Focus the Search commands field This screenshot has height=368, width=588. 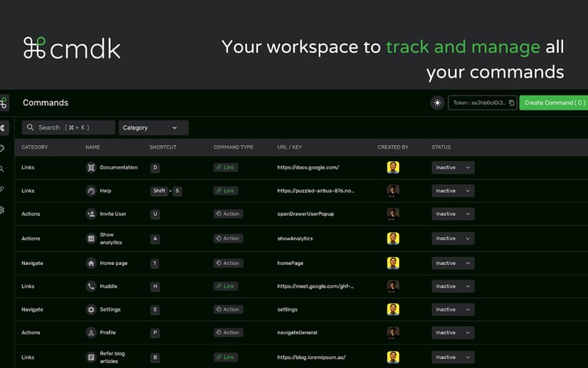tap(68, 127)
